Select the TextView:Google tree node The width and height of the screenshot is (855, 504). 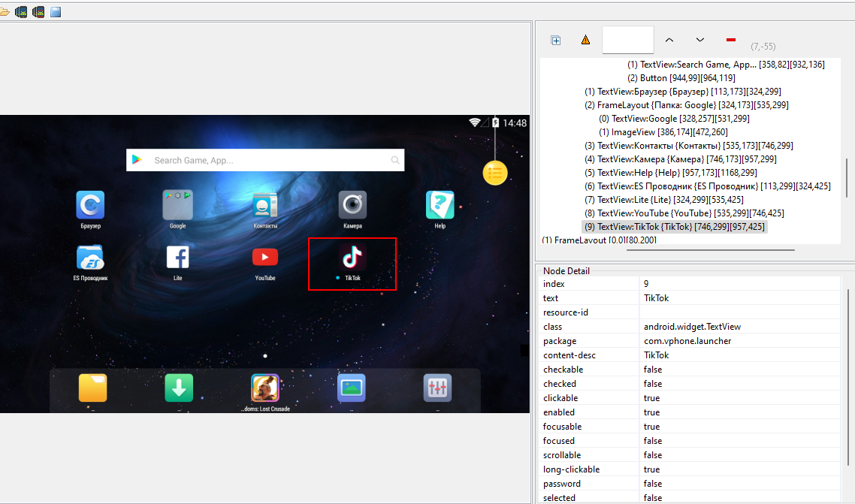point(674,118)
